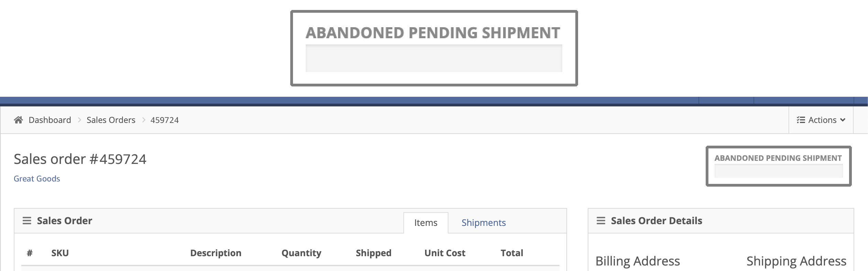This screenshot has height=271, width=868.
Task: Click the Actions chevron arrow
Action: [843, 120]
